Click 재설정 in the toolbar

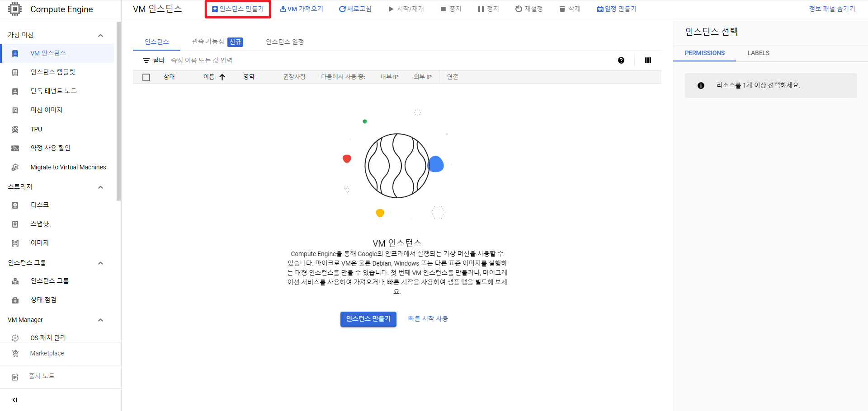pos(529,9)
